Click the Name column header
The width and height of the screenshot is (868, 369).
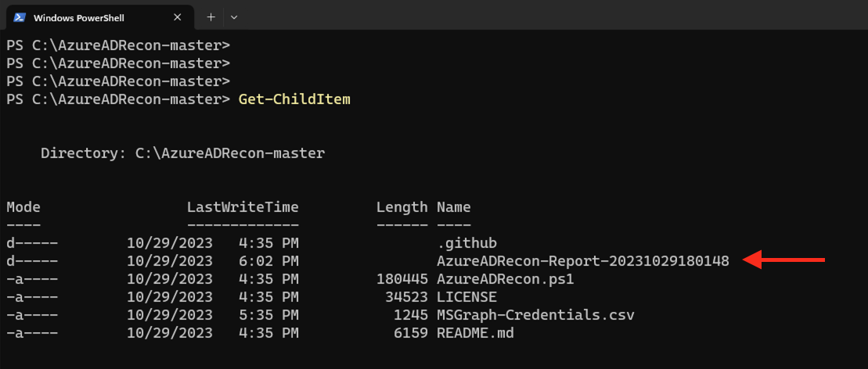pyautogui.click(x=453, y=207)
